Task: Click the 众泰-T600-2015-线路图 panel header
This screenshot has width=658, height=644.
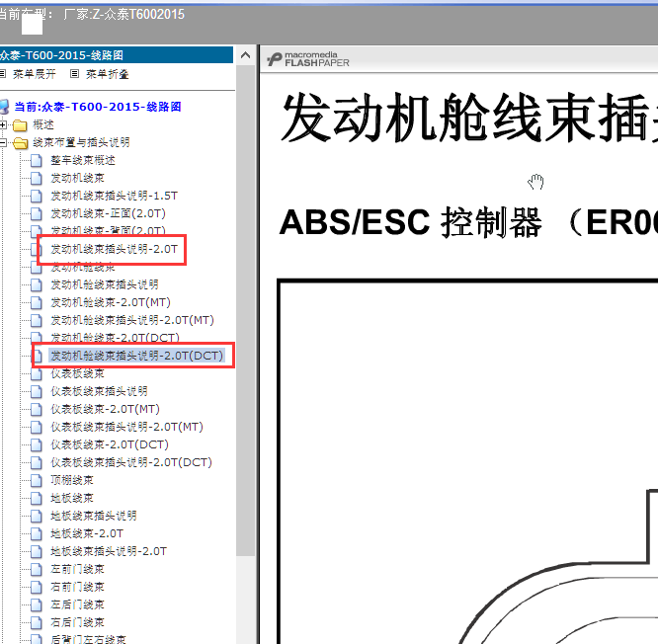Action: [117, 55]
